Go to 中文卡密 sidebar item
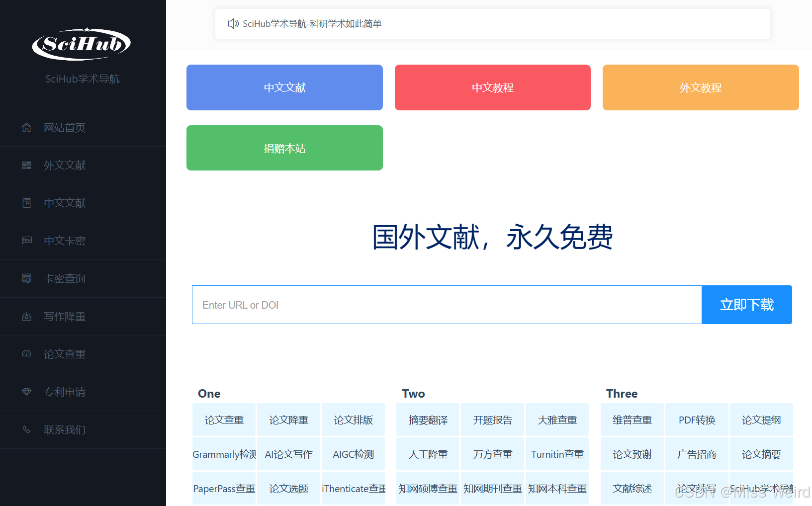The width and height of the screenshot is (812, 506). tap(83, 241)
